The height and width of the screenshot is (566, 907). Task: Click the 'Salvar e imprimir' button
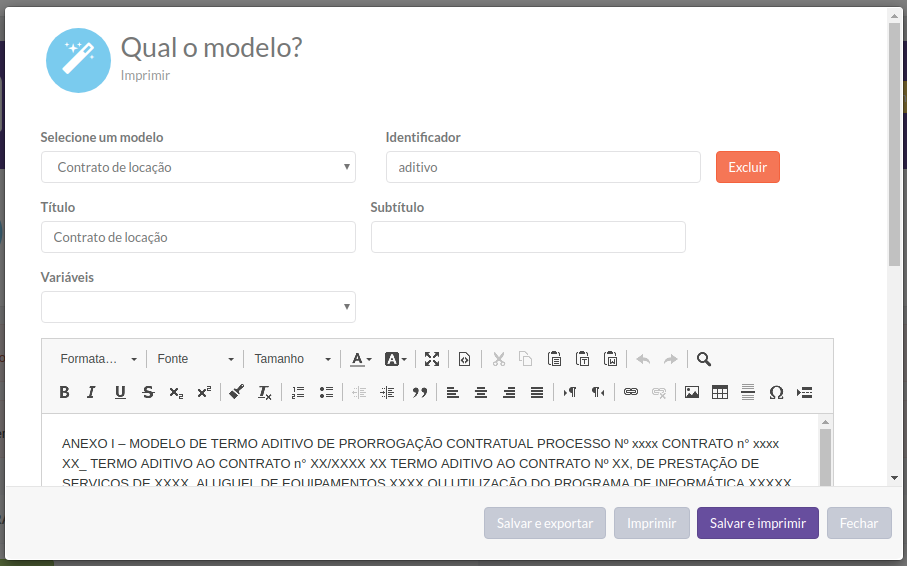point(757,523)
